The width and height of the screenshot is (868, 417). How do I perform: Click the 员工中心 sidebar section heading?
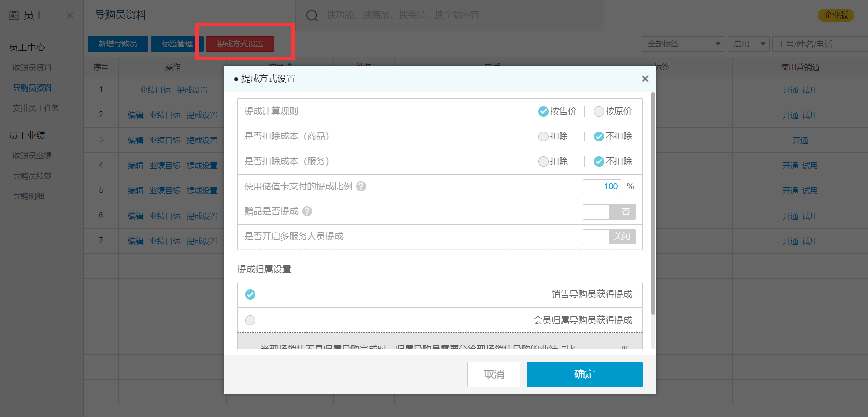coord(27,47)
